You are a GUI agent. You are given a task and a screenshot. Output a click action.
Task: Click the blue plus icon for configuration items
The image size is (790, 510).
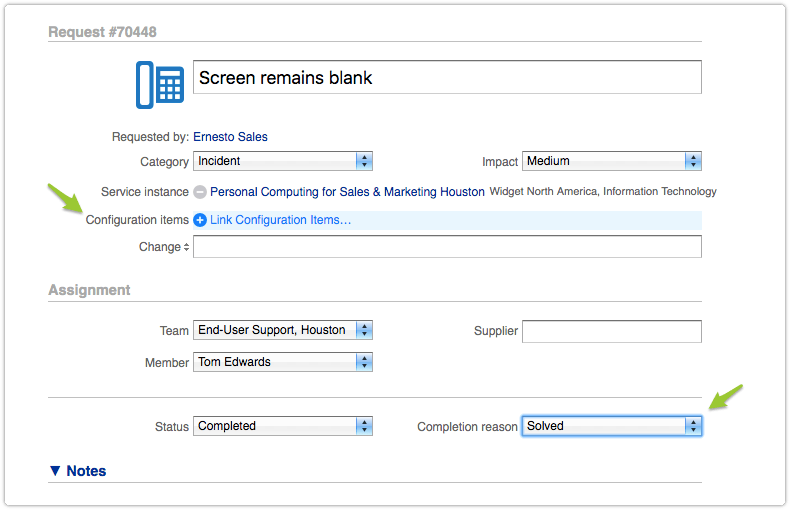[200, 220]
